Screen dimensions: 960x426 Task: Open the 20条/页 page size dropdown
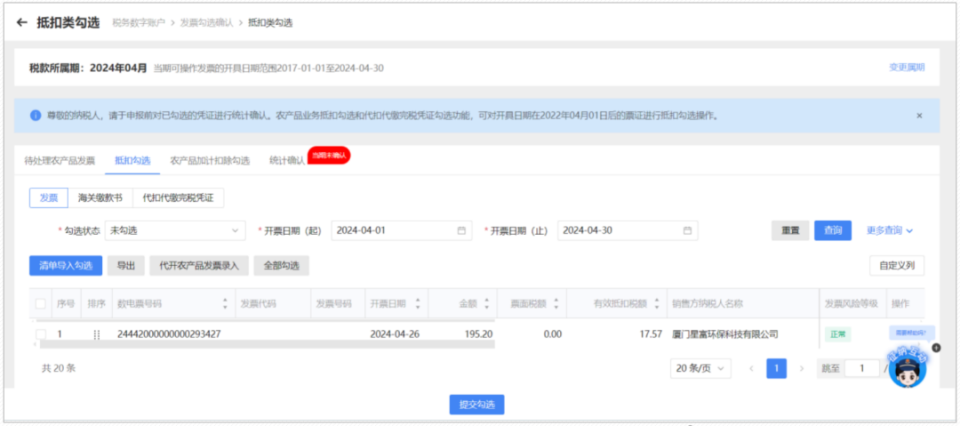pyautogui.click(x=701, y=368)
